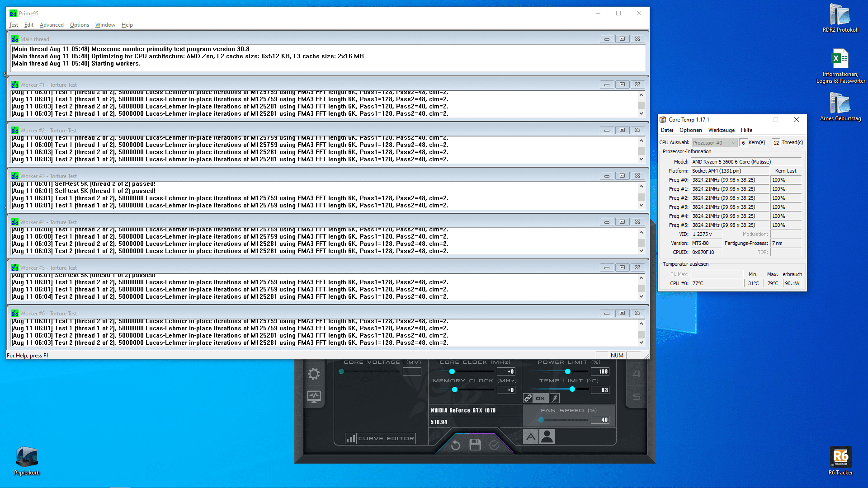Adjust the Power Limit slider handle
This screenshot has height=488, width=868.
tap(567, 371)
